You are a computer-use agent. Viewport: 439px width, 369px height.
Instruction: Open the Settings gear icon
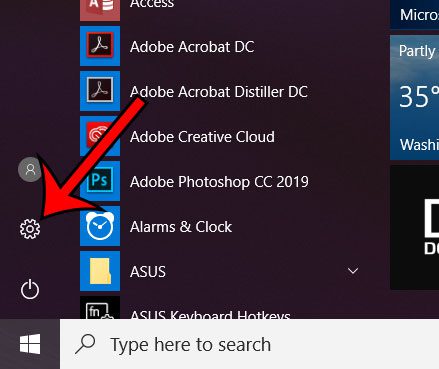[x=30, y=229]
